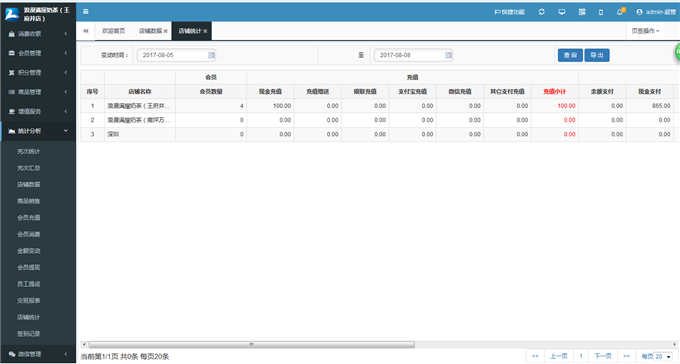
Task: Expand the 微信管理 sidebar menu
Action: point(38,354)
